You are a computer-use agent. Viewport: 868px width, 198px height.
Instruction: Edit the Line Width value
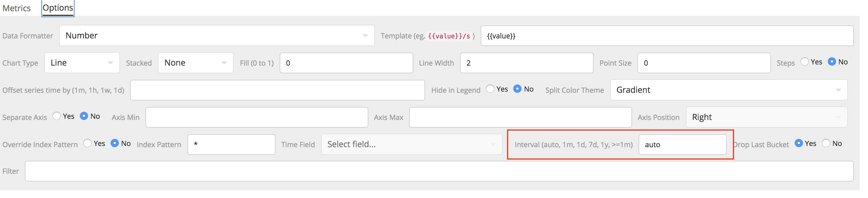(x=526, y=63)
